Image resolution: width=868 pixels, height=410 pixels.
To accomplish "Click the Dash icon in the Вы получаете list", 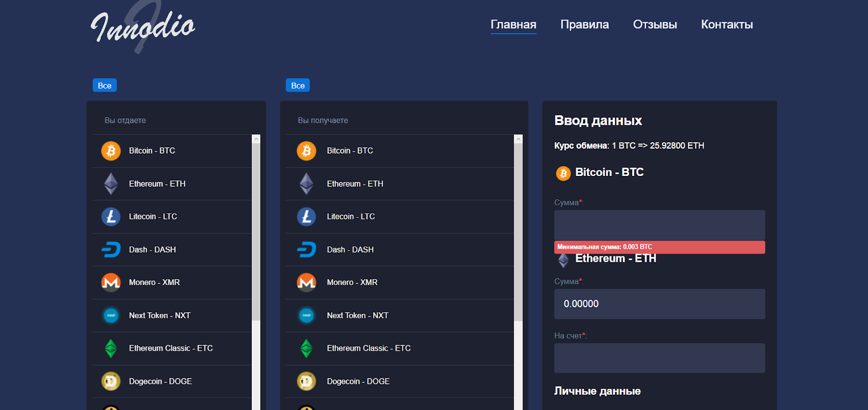I will click(x=306, y=250).
